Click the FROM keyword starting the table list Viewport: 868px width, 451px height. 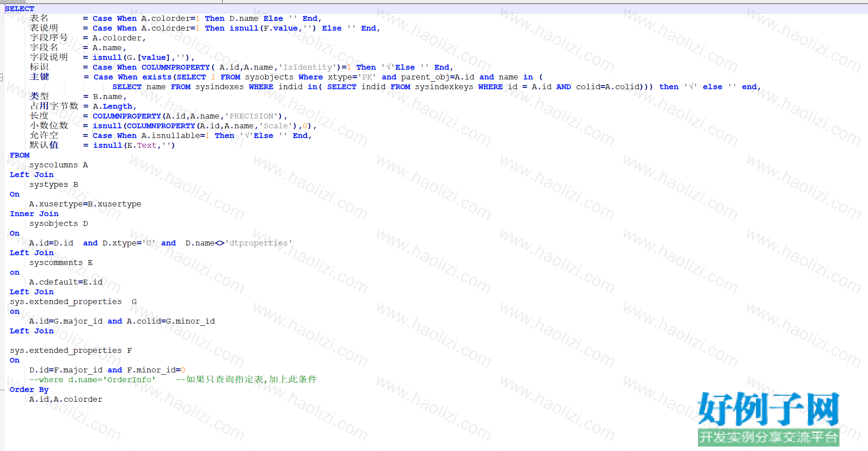(20, 155)
